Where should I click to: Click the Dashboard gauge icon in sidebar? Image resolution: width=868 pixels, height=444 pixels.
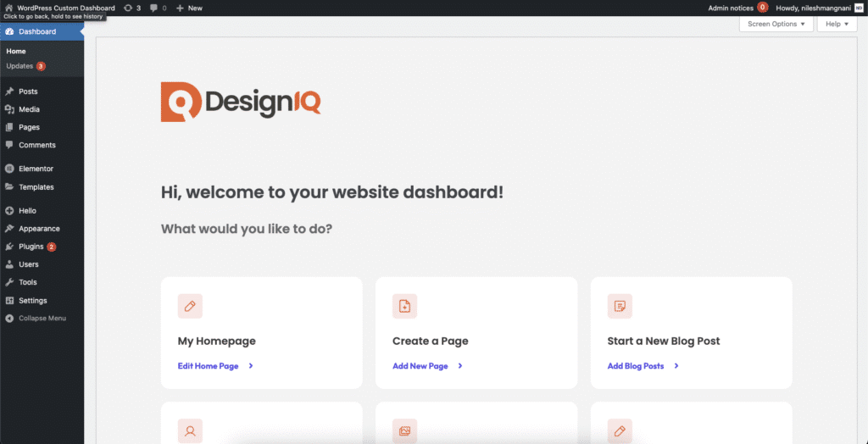coord(9,31)
